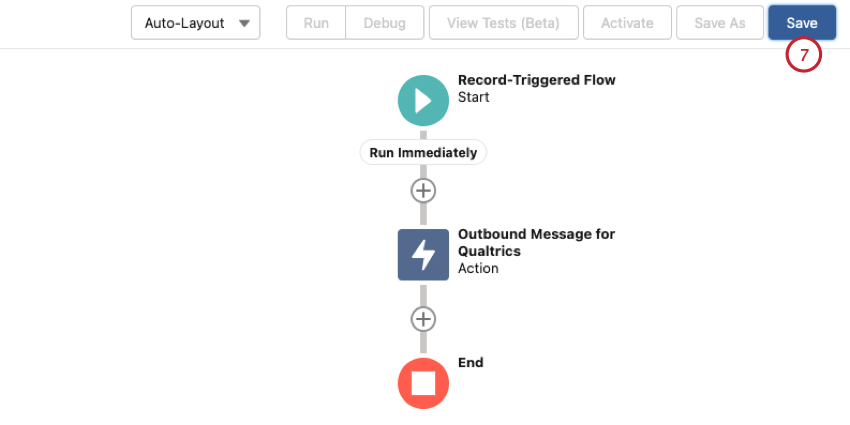Viewport: 850px width, 425px height.
Task: Save the flow with the Save button
Action: [x=802, y=23]
